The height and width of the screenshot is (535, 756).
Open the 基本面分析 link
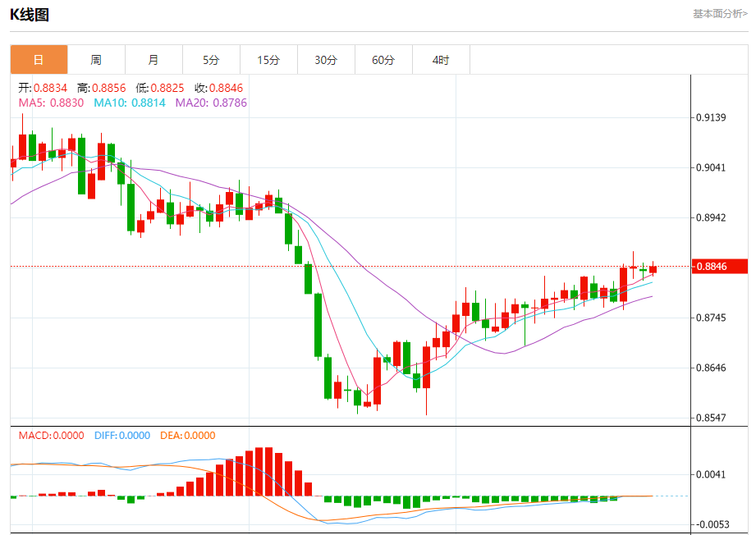tap(721, 14)
